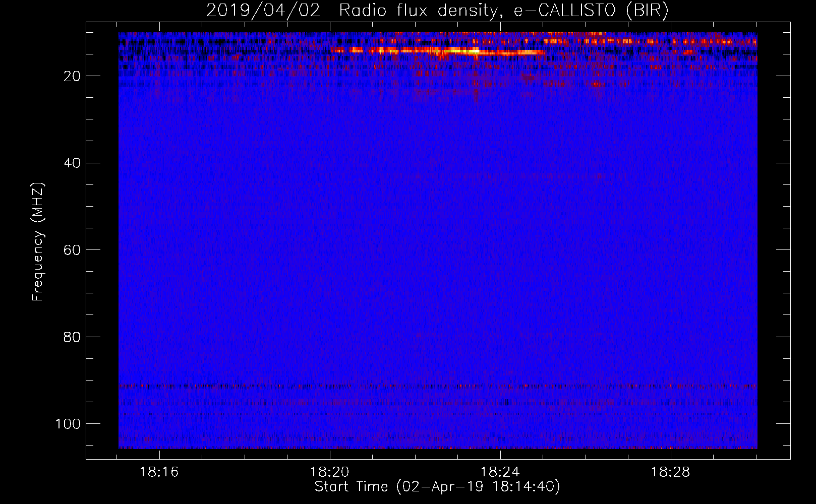This screenshot has height=504, width=816.
Task: Click the 100 MHz frequency tick label
Action: click(68, 424)
